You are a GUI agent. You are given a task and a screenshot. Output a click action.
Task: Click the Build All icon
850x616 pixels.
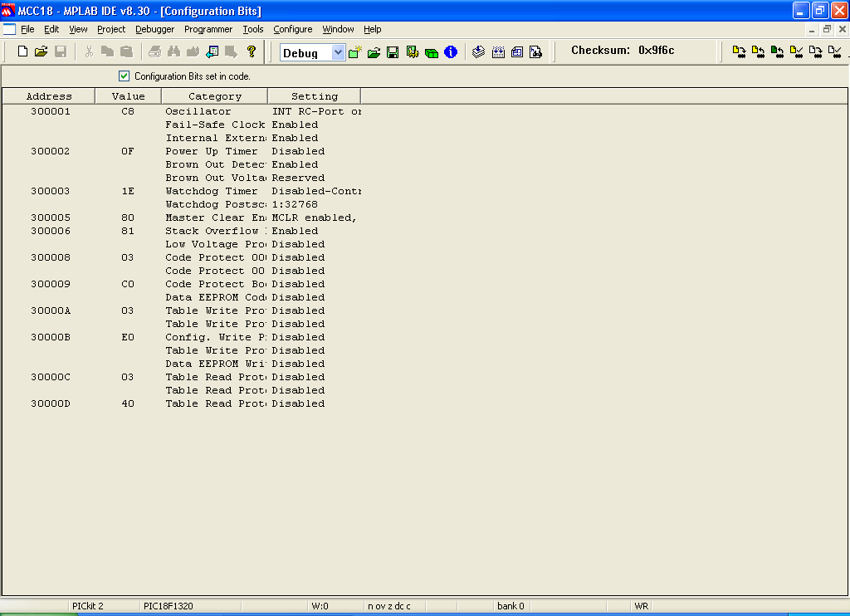pos(498,52)
